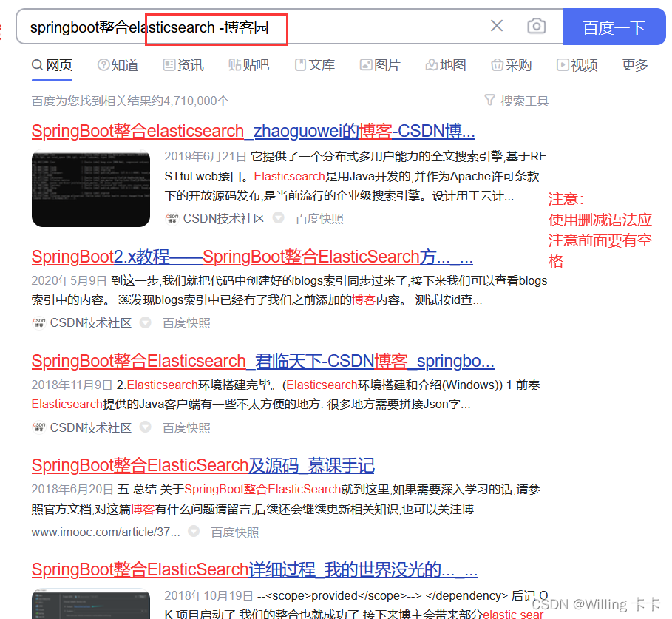
Task: Switch to the 视频 tab
Action: pos(577,65)
